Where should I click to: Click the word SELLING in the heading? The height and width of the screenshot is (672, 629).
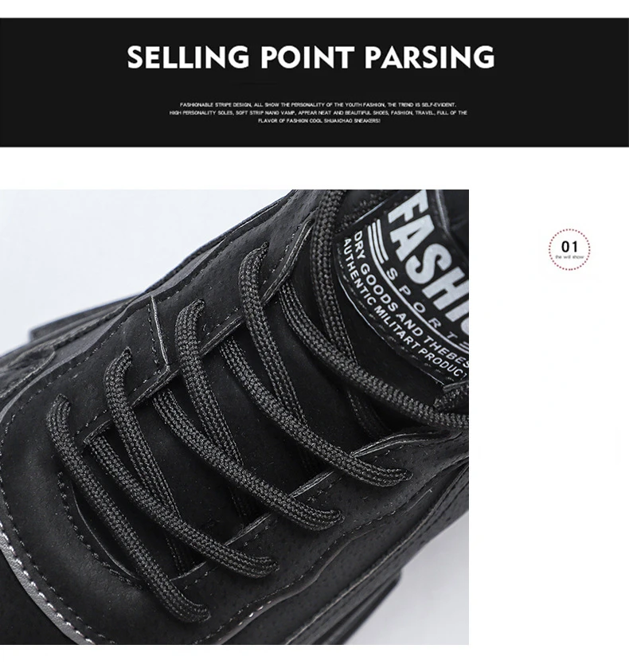(188, 57)
